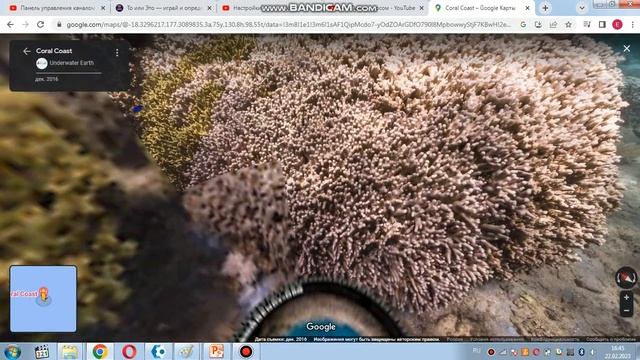The width and height of the screenshot is (640, 360).
Task: Click the Bluetooth tray icon
Action: point(581,352)
